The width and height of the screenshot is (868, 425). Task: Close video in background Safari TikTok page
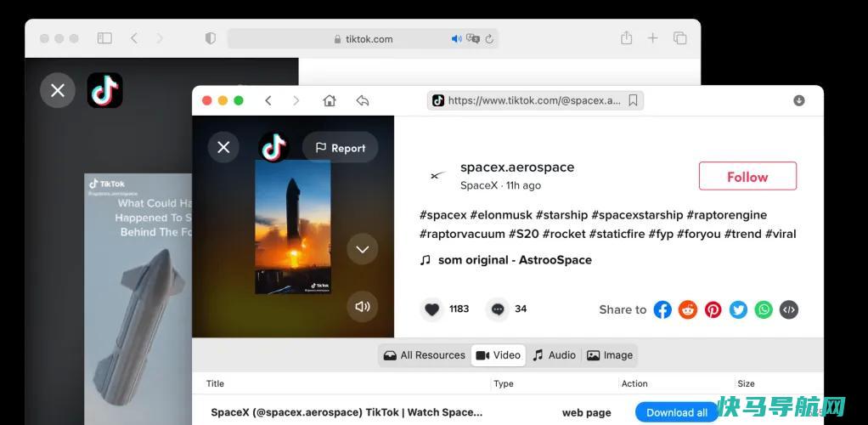point(58,90)
